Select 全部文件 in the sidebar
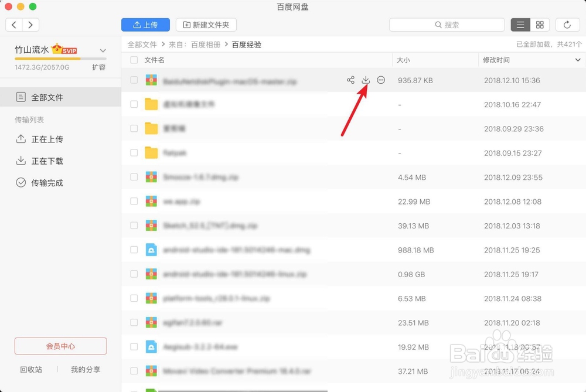The height and width of the screenshot is (392, 586). click(x=60, y=97)
